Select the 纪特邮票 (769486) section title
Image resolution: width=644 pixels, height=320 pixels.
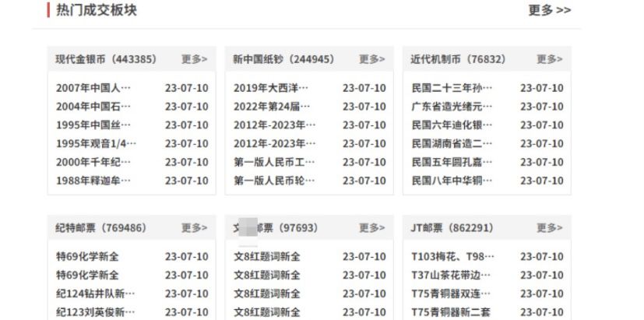101,227
